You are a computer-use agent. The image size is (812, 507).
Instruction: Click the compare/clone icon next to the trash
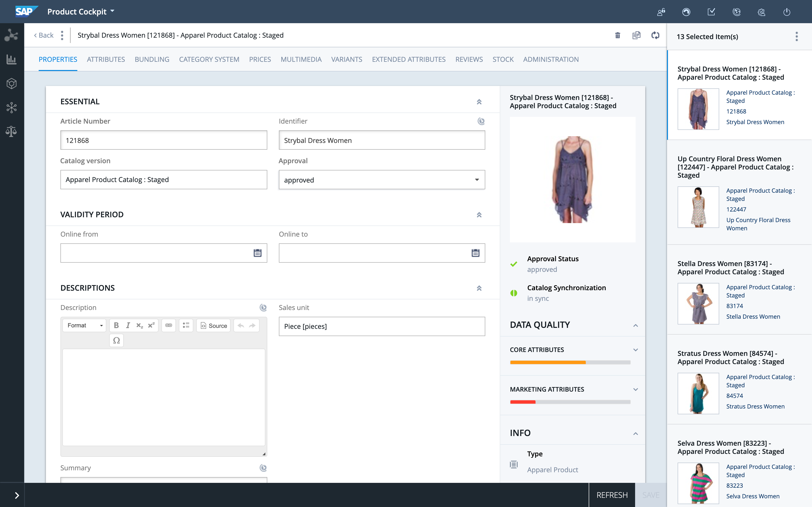636,35
